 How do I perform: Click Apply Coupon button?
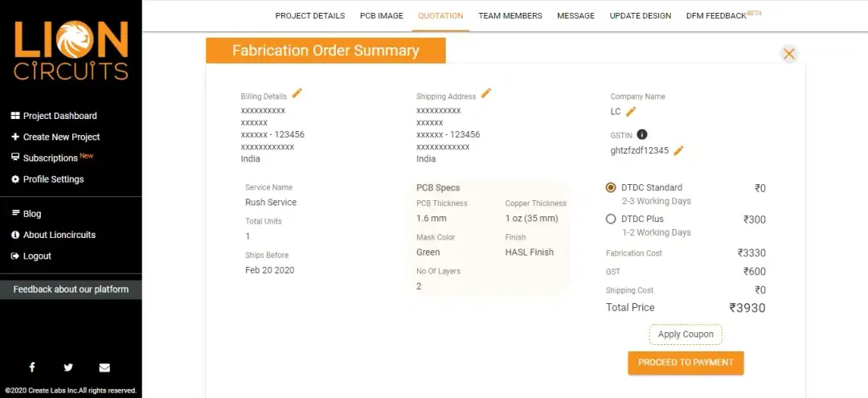(x=686, y=334)
